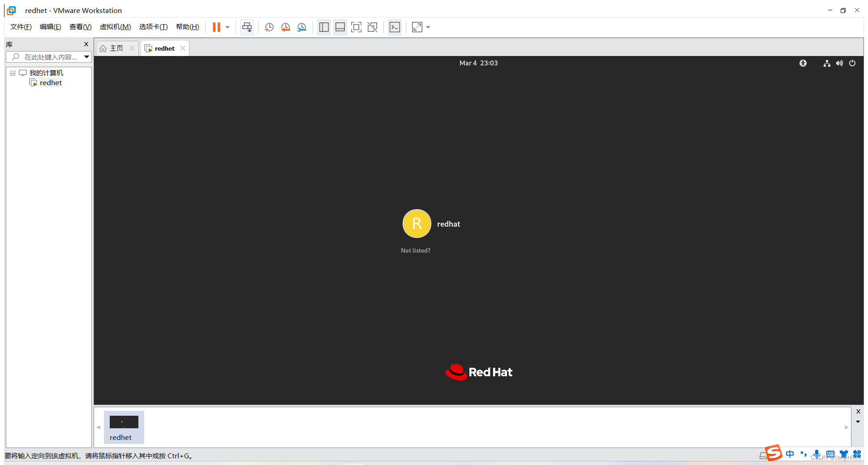Close the 主页 tab
The height and width of the screenshot is (465, 868).
click(132, 48)
